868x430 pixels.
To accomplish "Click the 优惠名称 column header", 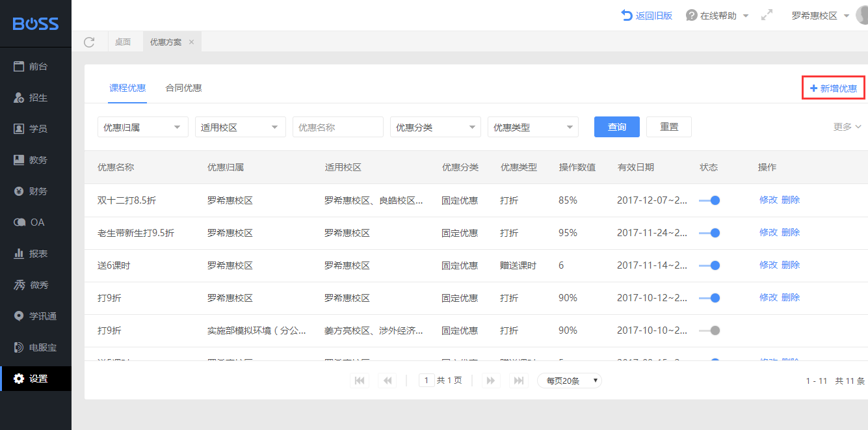I will pos(116,167).
